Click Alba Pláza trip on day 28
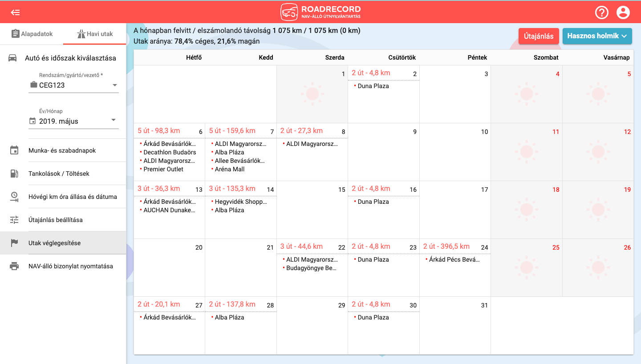The image size is (641, 364). (x=229, y=317)
